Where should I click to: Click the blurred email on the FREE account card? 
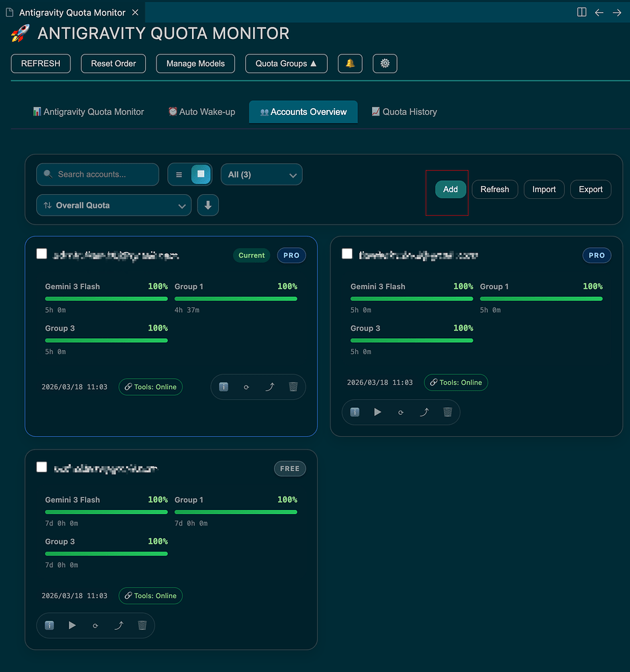coord(106,468)
